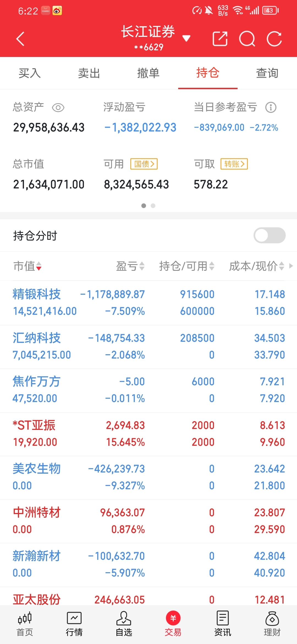297x644 pixels.
Task: Tap the 国债 button
Action: pos(144,164)
